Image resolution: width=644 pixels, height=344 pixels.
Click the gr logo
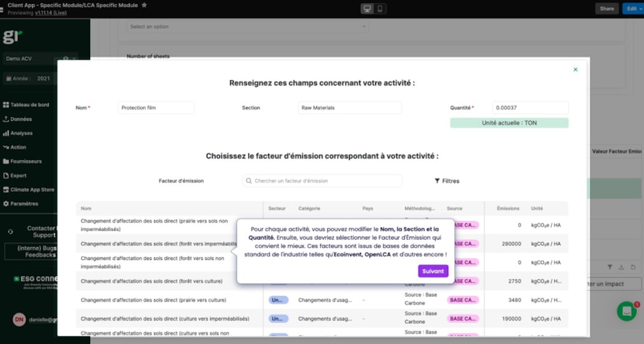pyautogui.click(x=12, y=37)
